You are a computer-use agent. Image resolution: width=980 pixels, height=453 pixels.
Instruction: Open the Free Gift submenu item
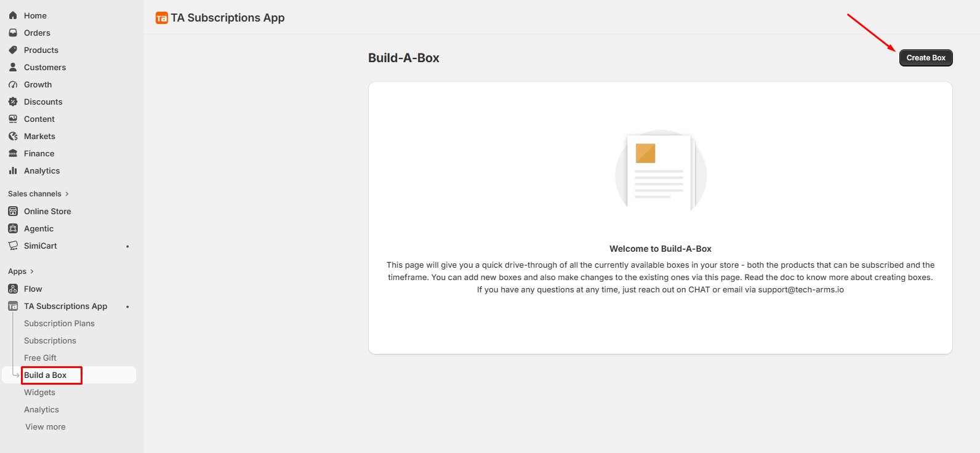pos(40,358)
